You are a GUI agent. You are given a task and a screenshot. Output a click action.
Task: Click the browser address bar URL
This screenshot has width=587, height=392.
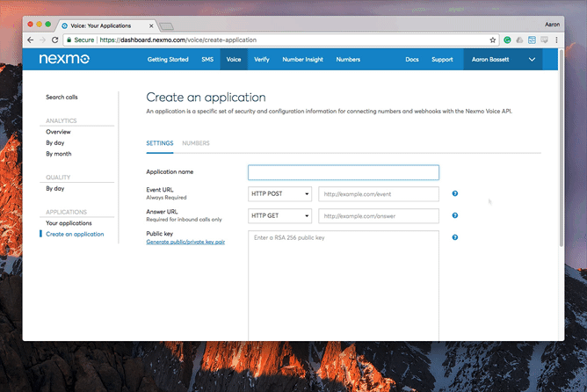(x=178, y=40)
